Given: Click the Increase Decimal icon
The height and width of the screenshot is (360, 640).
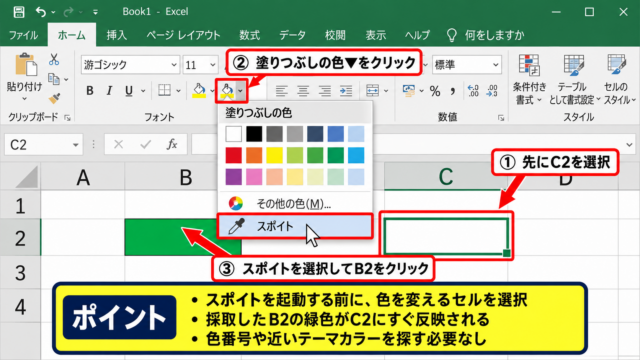Looking at the screenshot, I should (473, 91).
